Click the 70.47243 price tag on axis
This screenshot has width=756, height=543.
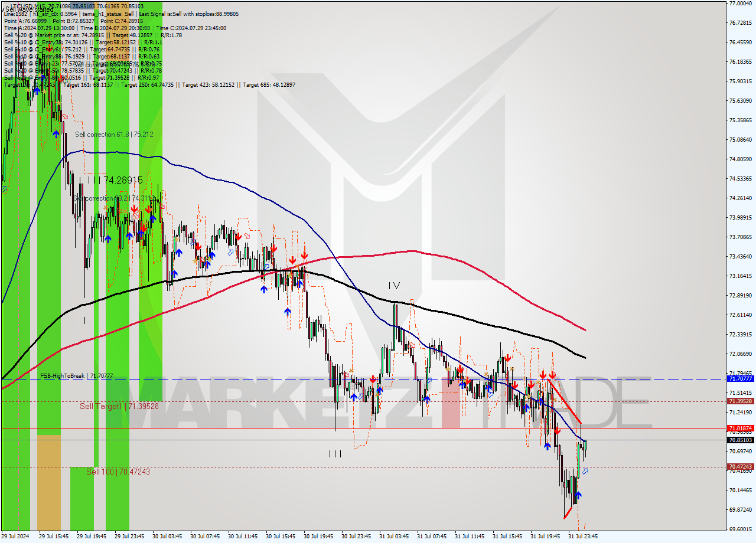coord(740,467)
